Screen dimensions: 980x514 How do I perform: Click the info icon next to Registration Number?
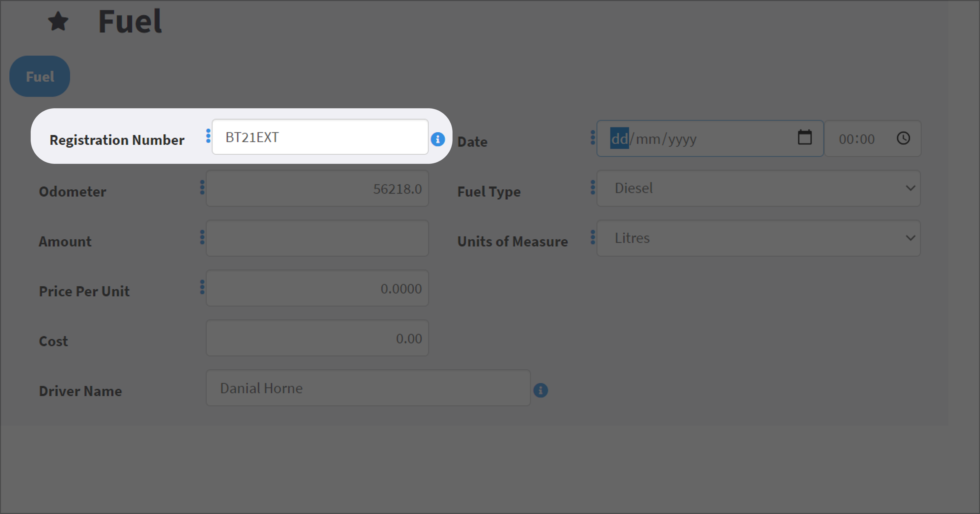tap(438, 139)
